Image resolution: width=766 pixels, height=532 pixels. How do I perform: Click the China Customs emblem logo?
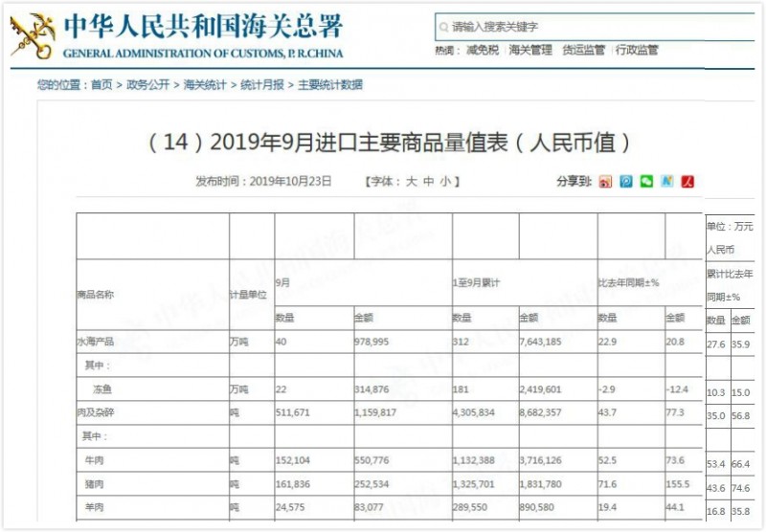click(x=33, y=34)
